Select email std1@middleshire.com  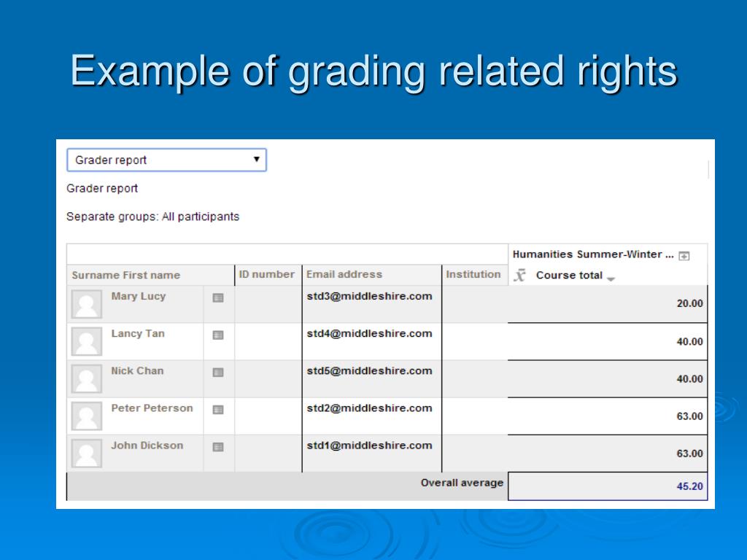369,446
